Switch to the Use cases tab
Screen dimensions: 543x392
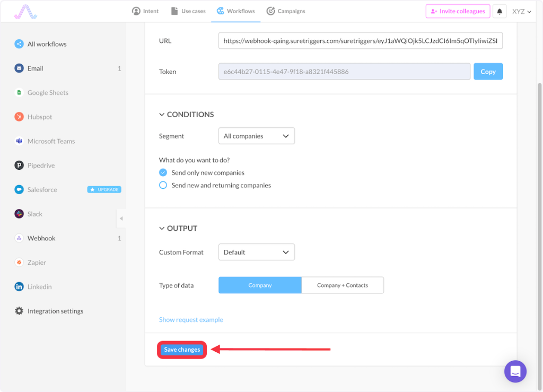tap(188, 11)
